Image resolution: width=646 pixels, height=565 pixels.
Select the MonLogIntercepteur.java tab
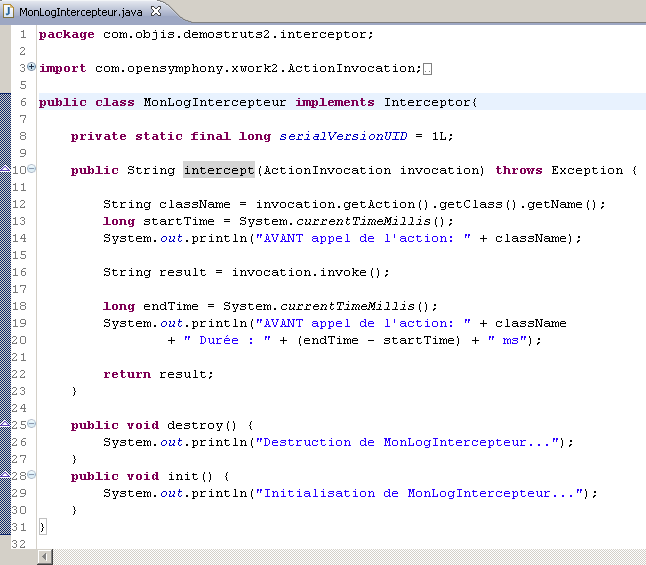coord(82,10)
